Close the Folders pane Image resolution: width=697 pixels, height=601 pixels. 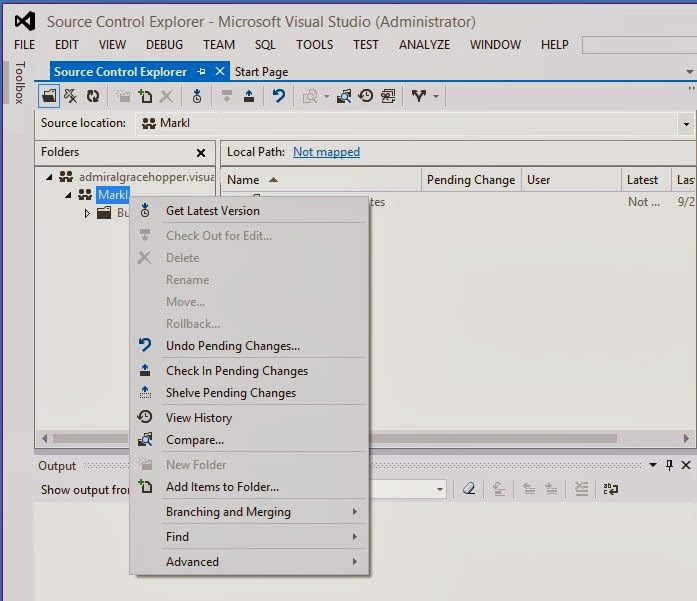pyautogui.click(x=201, y=153)
